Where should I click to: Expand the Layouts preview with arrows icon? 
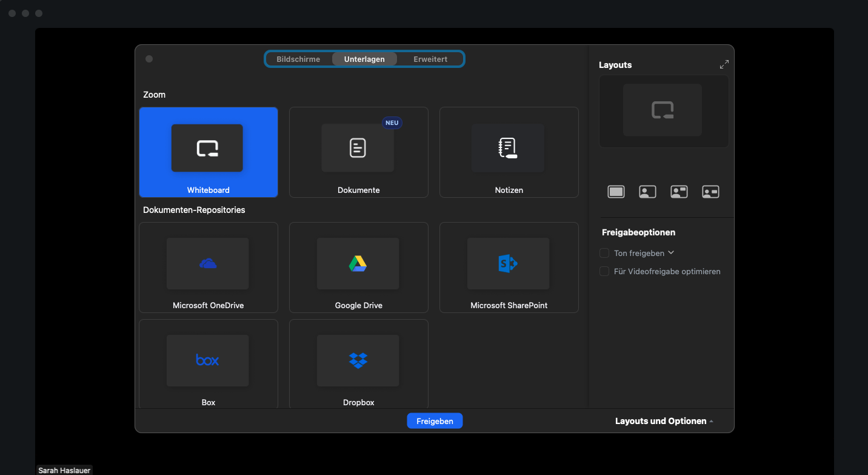click(724, 64)
